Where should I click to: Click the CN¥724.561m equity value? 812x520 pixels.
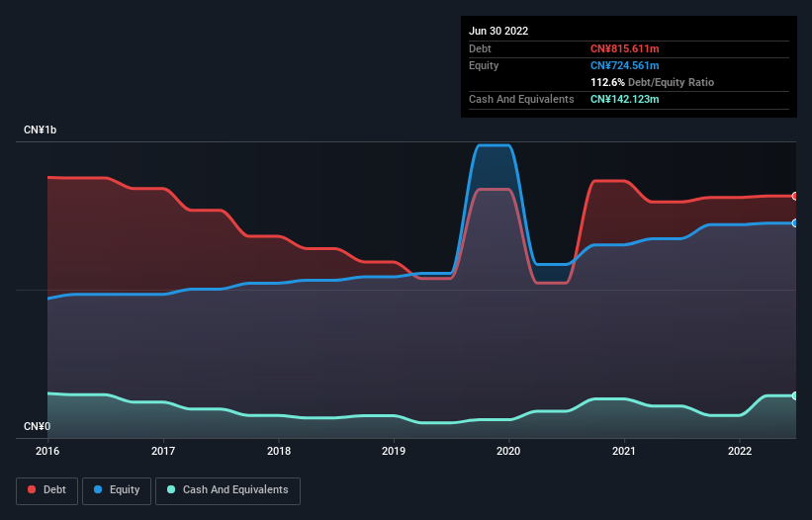624,65
